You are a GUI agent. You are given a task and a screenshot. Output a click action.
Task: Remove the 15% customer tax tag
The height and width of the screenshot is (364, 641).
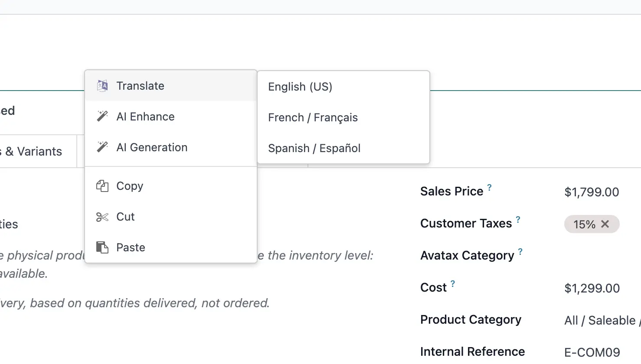coord(605,224)
